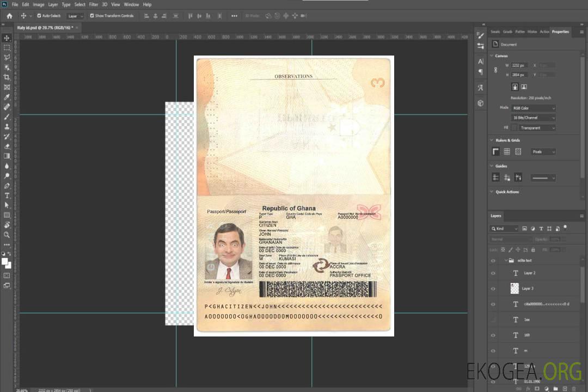The height and width of the screenshot is (392, 588).
Task: Click the canvas Fill color swatch
Action: pyautogui.click(x=514, y=128)
